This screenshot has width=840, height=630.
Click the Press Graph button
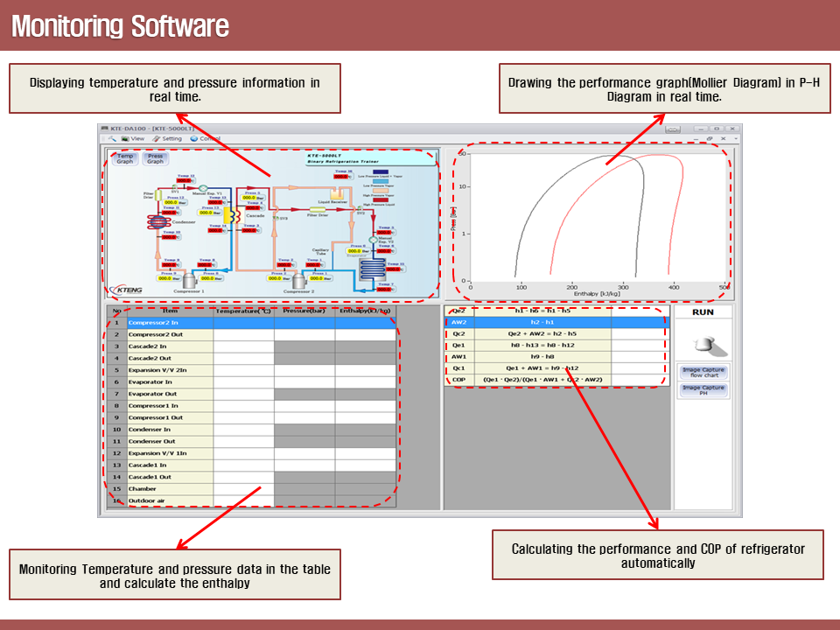(x=155, y=158)
